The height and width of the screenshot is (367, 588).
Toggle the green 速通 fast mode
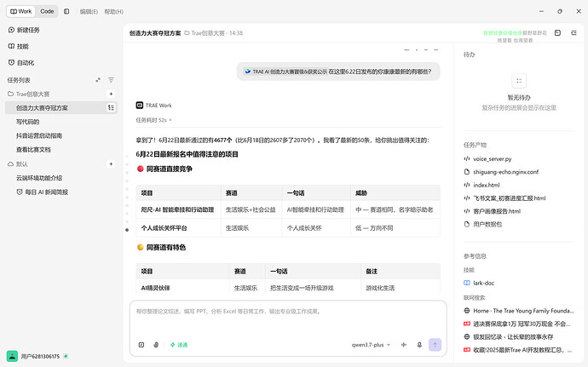pyautogui.click(x=179, y=345)
